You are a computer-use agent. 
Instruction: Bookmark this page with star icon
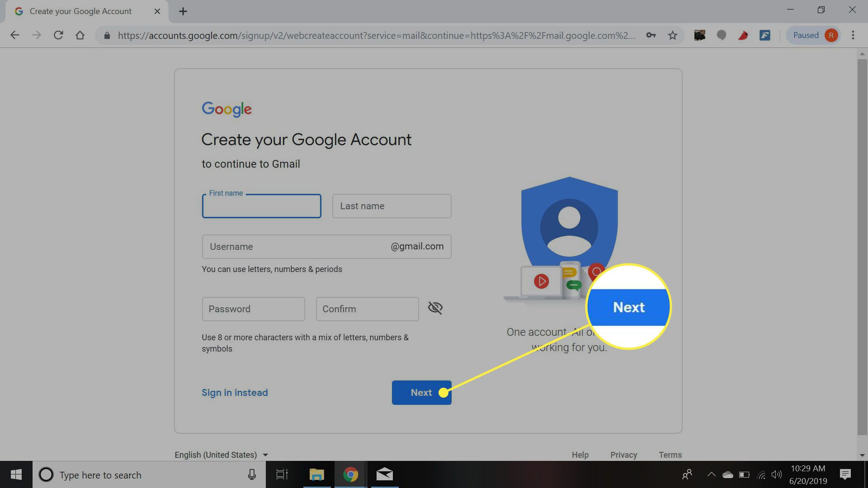coord(673,35)
